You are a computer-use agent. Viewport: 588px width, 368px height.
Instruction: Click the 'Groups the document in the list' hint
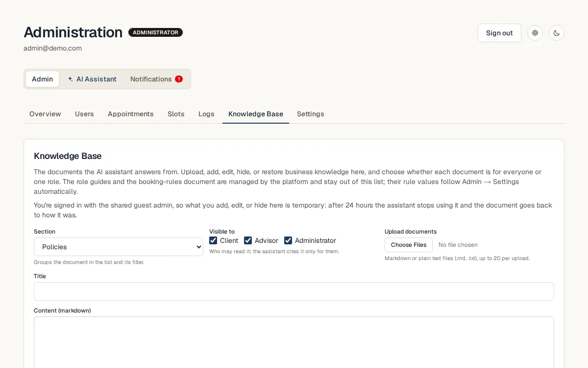click(x=89, y=262)
